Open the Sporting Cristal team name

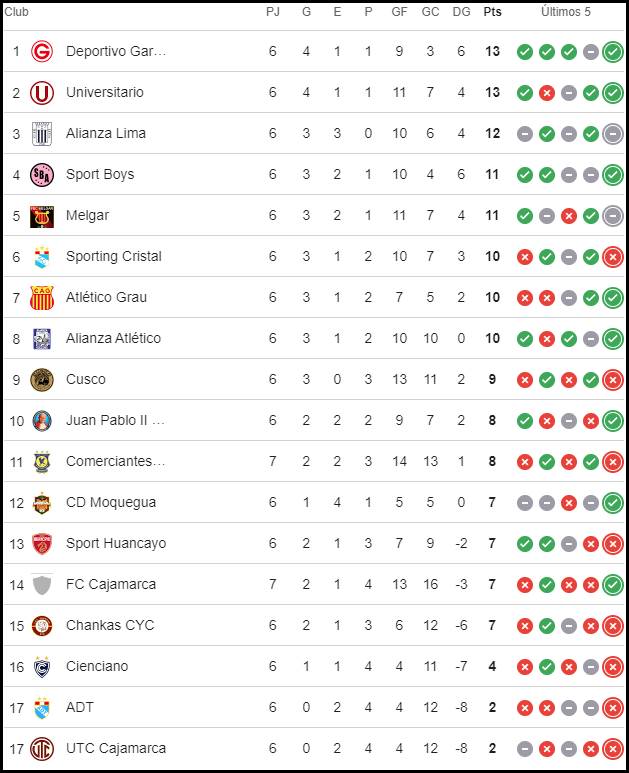click(x=114, y=256)
